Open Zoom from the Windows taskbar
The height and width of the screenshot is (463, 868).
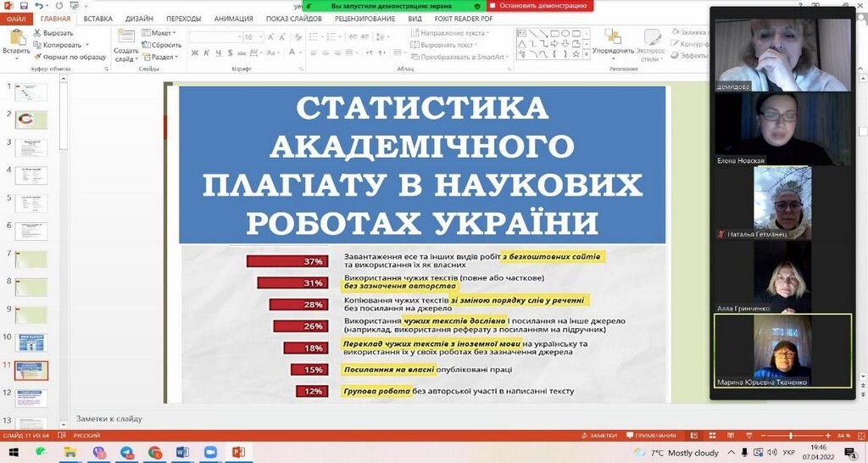click(210, 453)
